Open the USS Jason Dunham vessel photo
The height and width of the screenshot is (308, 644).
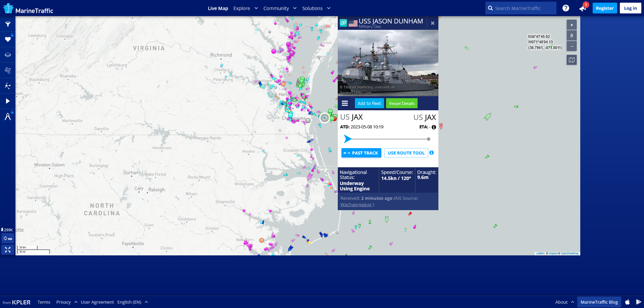[388, 63]
